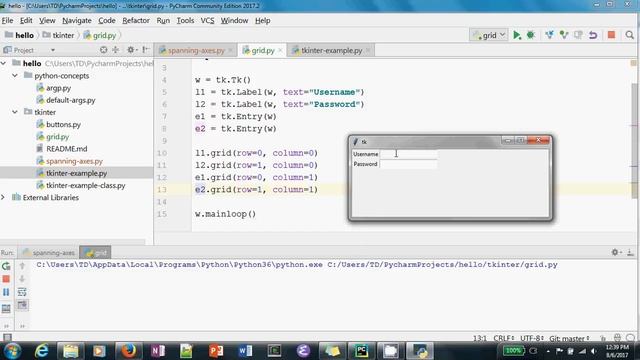Select spanning-axes.py in the project tree
The height and width of the screenshot is (360, 640).
(x=74, y=161)
